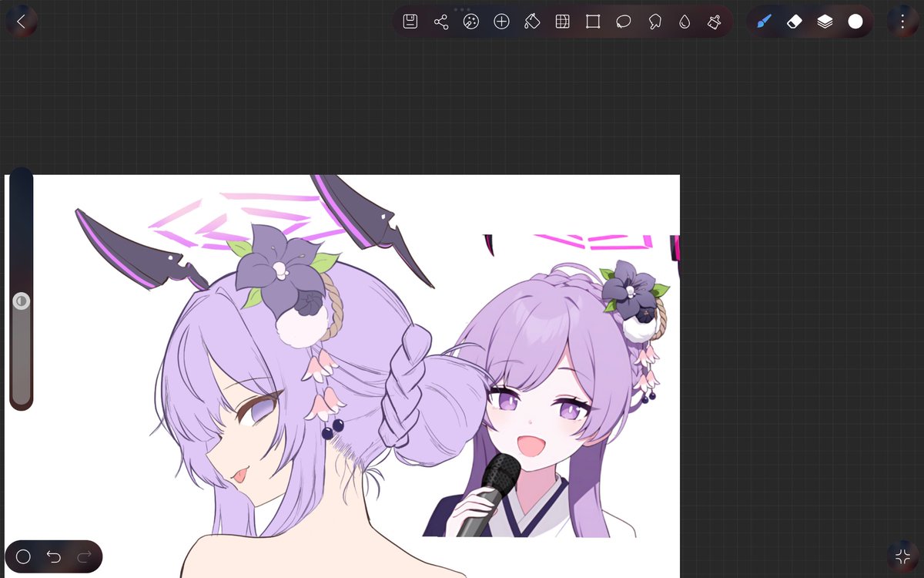
Task: Select the water drop blend tool
Action: (x=685, y=22)
